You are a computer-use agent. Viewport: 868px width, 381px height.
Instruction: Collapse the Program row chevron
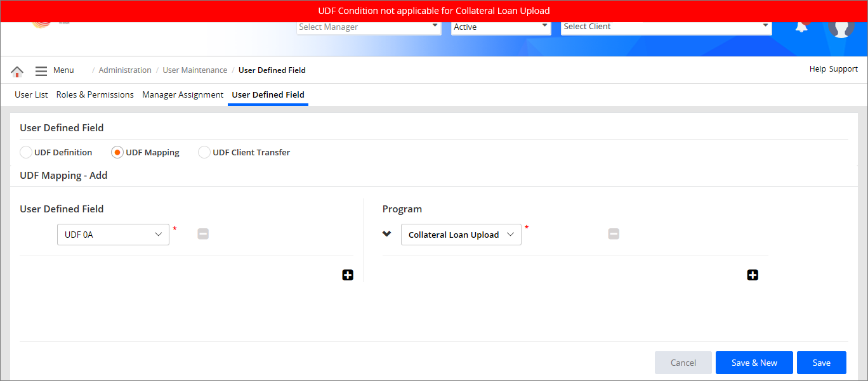coord(387,234)
